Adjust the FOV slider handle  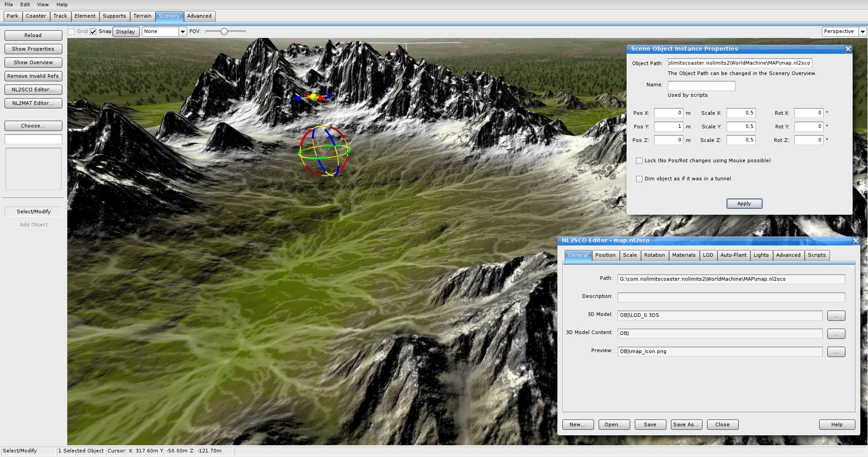point(224,31)
